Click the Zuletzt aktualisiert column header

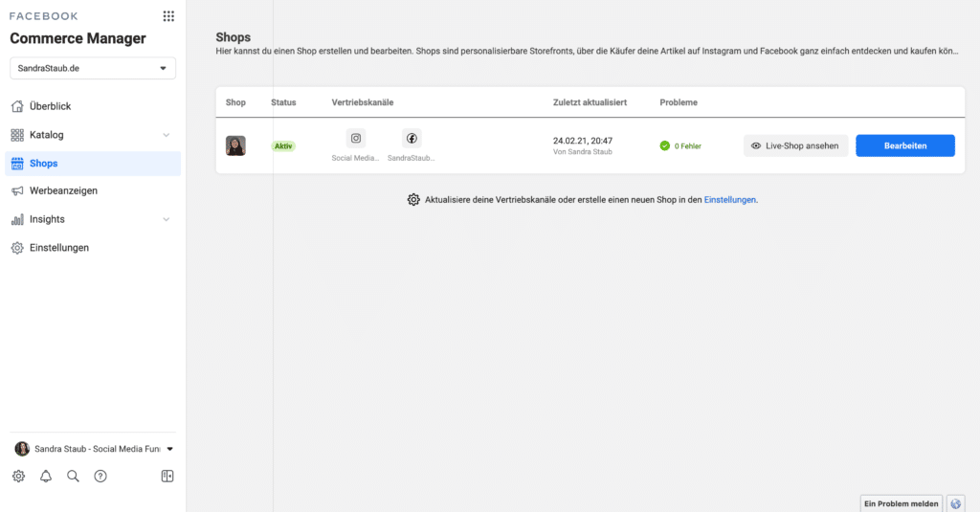590,102
